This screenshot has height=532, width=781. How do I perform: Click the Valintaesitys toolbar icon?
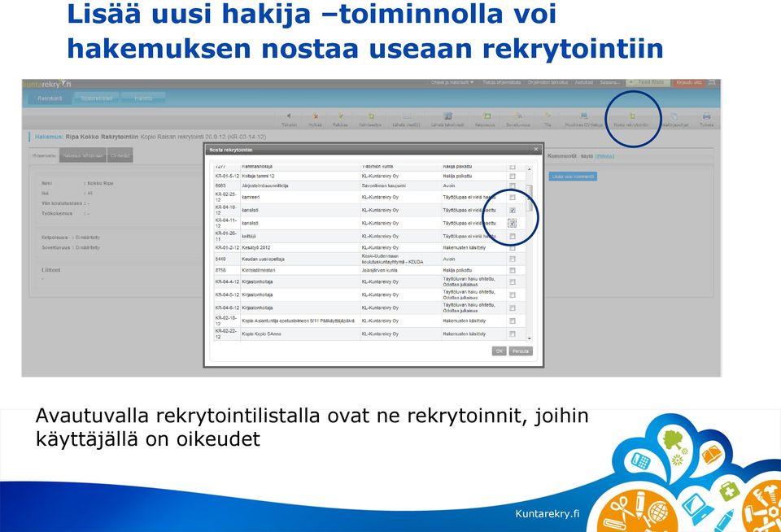tap(371, 116)
